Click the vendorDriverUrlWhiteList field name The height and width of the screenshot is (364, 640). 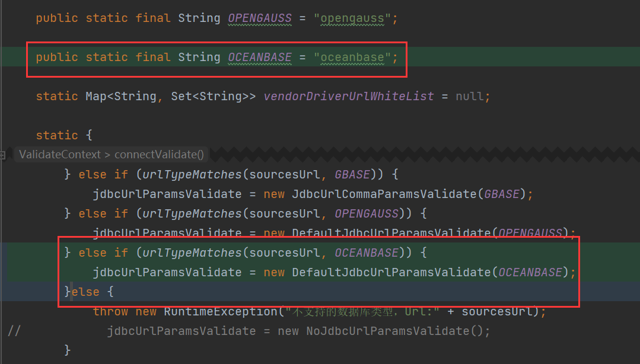348,96
